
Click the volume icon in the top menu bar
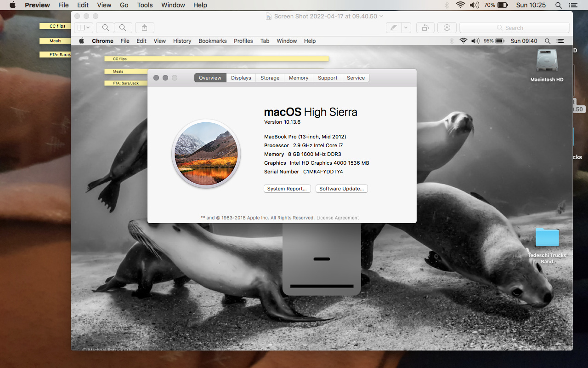tap(475, 5)
